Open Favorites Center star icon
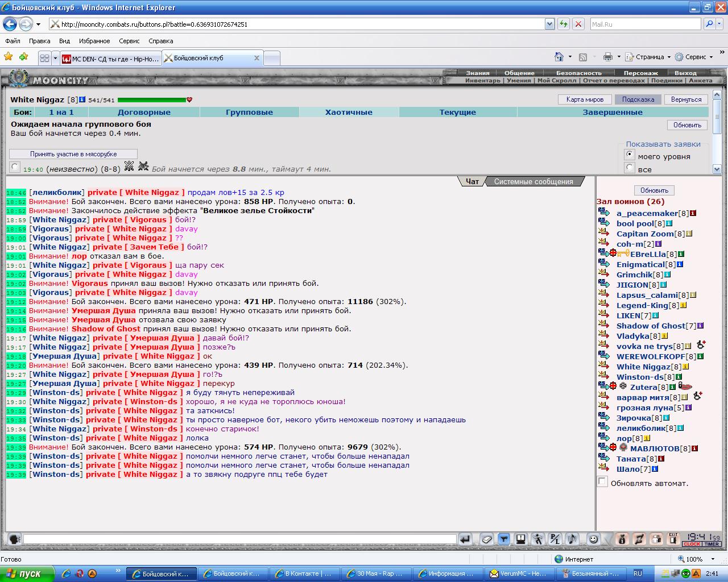The height and width of the screenshot is (582, 728). pos(8,57)
